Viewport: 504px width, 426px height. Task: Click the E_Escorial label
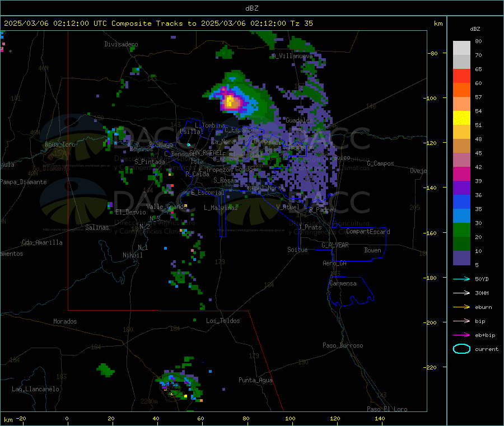pyautogui.click(x=208, y=193)
